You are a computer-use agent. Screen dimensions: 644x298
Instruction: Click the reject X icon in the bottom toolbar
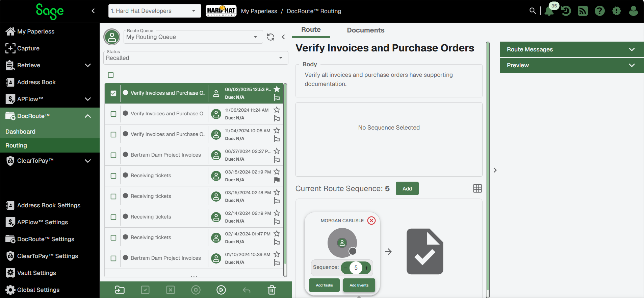[x=171, y=290]
